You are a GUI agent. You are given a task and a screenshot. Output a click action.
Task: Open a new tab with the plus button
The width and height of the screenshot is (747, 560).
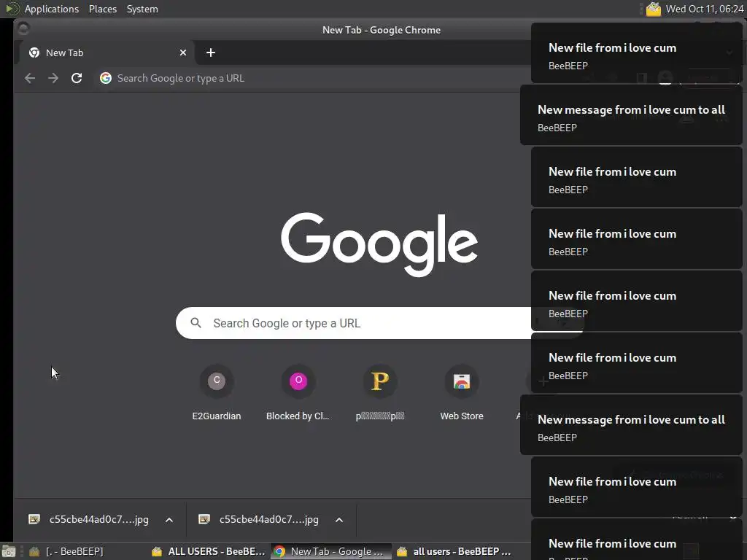click(211, 52)
